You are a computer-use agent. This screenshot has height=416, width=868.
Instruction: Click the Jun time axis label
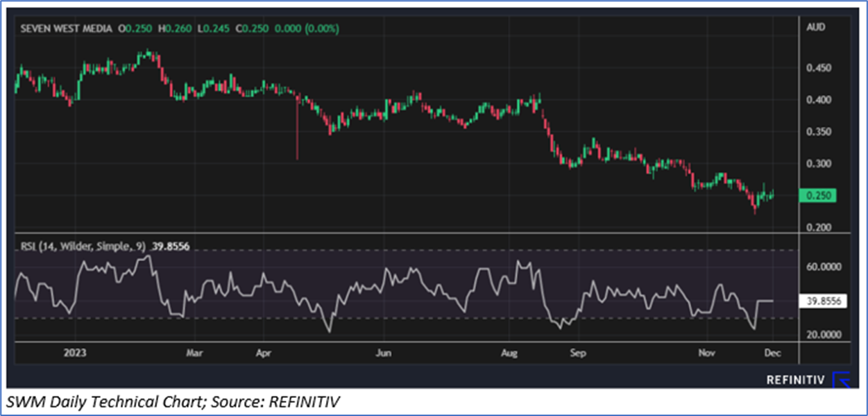tap(383, 353)
